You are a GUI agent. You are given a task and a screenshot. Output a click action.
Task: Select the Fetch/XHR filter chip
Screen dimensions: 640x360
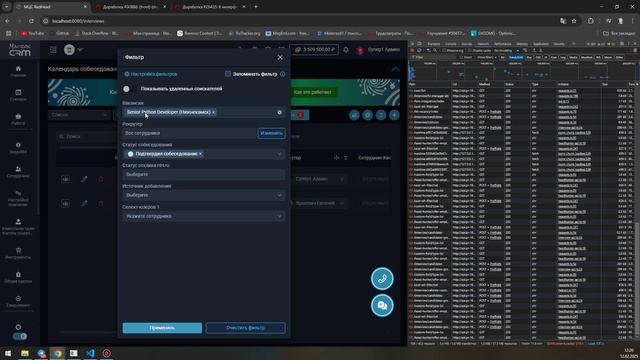516,58
